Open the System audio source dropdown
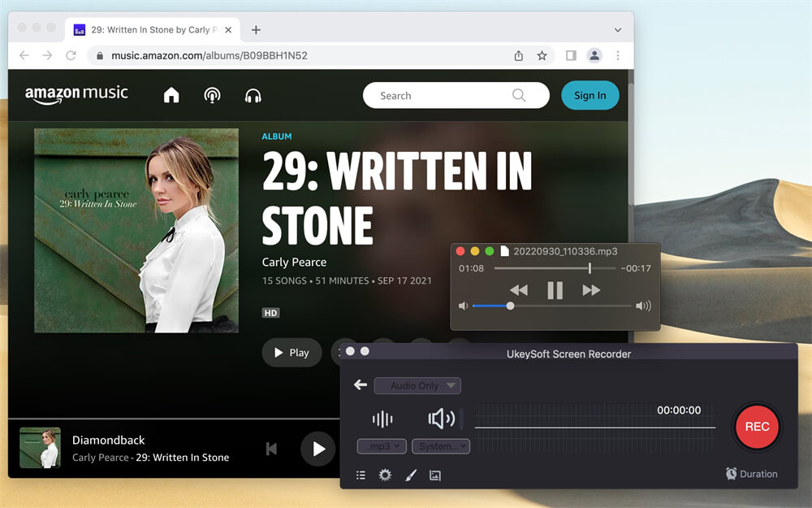This screenshot has height=508, width=812. coord(441,446)
